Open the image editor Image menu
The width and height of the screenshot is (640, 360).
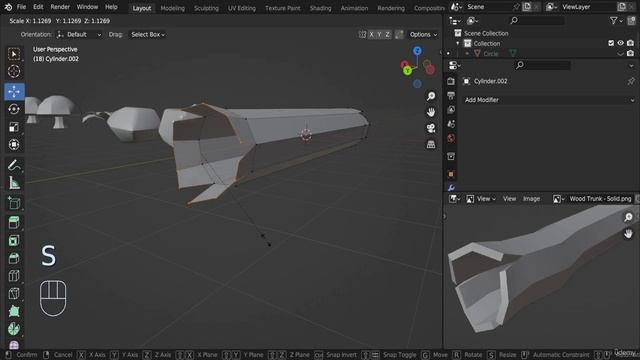pyautogui.click(x=531, y=199)
